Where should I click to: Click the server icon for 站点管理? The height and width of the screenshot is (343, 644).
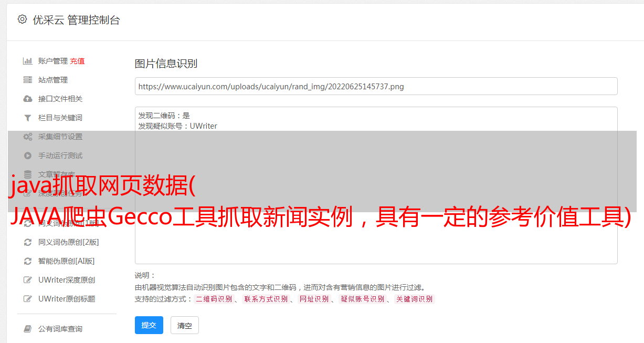click(x=28, y=80)
